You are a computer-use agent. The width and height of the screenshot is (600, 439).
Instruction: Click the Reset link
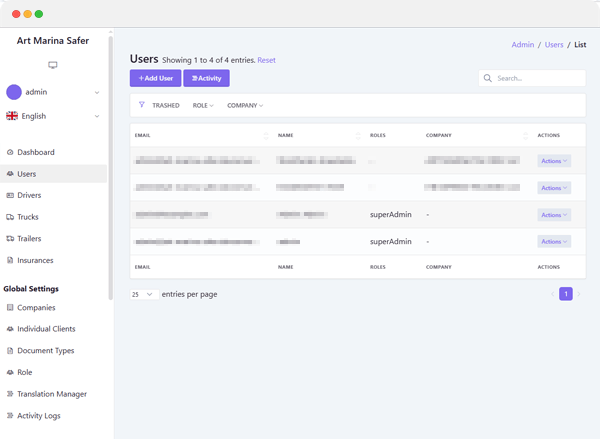point(266,60)
